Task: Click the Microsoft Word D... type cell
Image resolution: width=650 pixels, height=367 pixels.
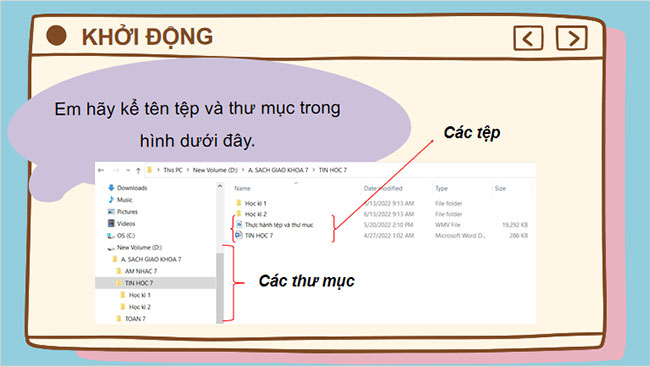Action: 460,236
